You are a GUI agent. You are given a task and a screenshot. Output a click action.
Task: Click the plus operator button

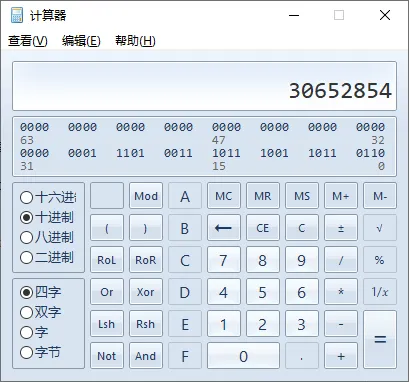tap(341, 356)
